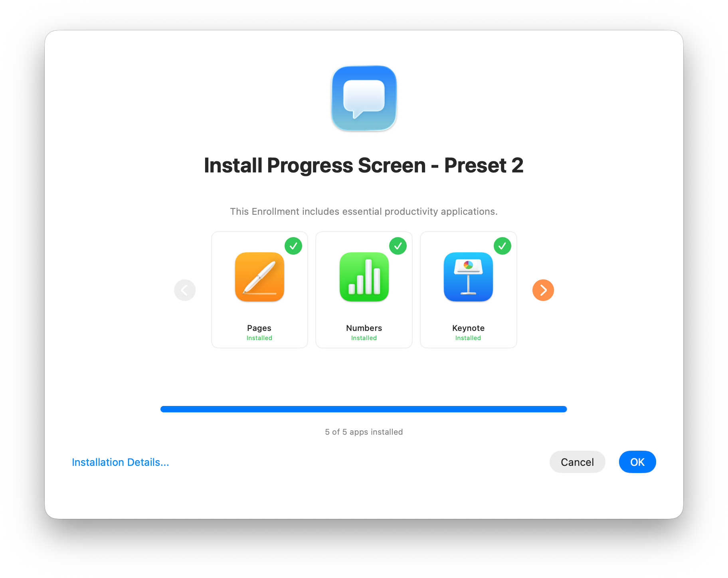This screenshot has height=578, width=728.
Task: Click Keynote green checkmark badge
Action: coord(502,246)
